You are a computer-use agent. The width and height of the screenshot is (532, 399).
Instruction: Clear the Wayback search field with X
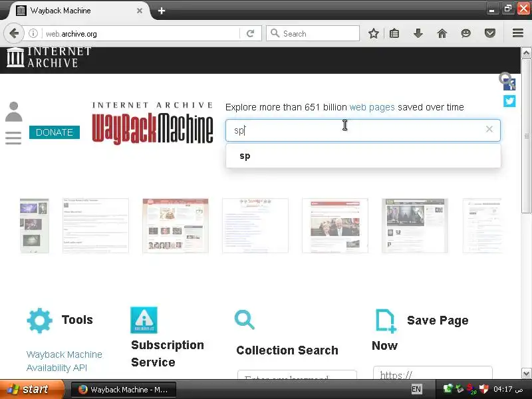click(x=489, y=129)
